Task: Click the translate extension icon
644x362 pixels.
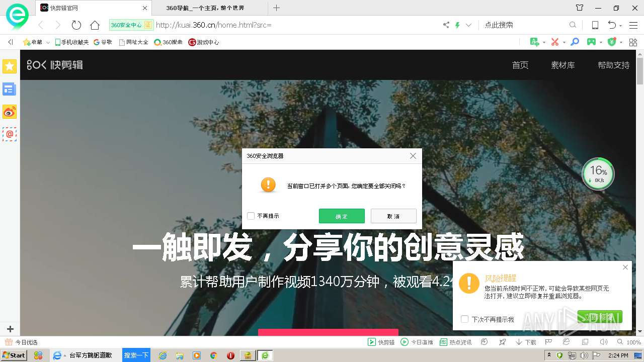Action: [x=535, y=42]
